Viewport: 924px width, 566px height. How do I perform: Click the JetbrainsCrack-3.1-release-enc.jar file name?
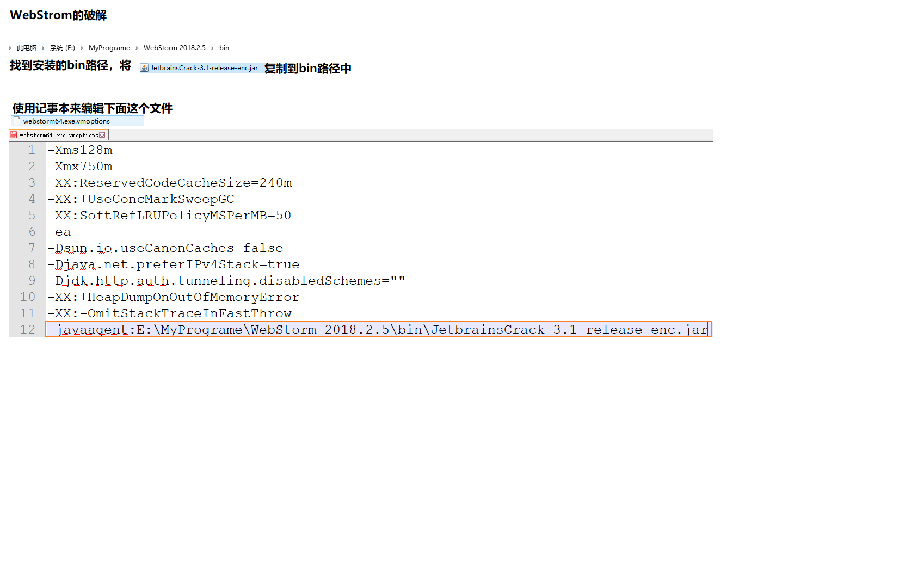coord(204,68)
